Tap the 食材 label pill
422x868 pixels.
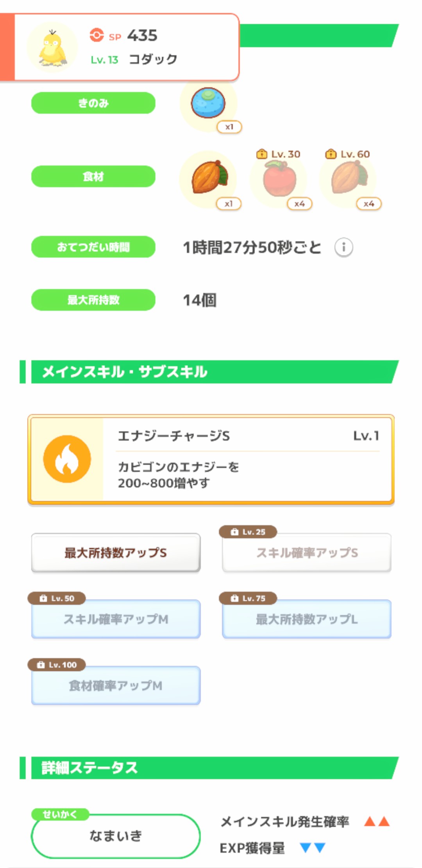tap(93, 176)
